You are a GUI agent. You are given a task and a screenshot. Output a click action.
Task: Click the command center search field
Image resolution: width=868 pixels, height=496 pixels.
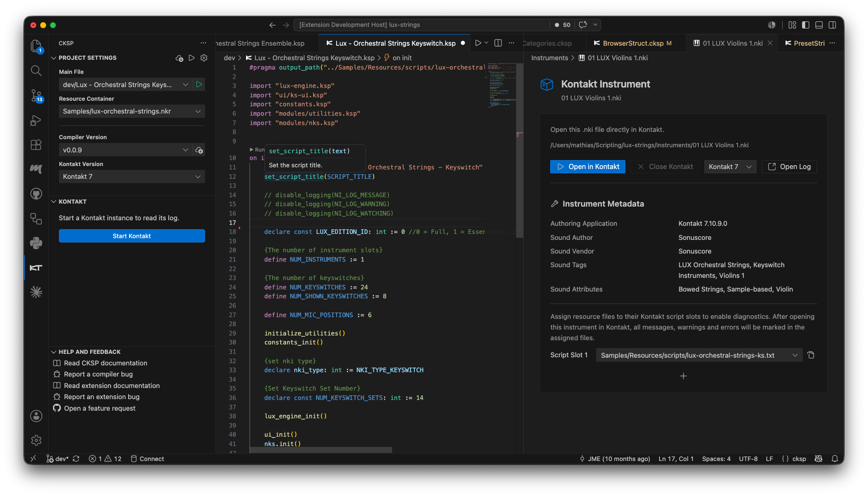click(x=421, y=25)
